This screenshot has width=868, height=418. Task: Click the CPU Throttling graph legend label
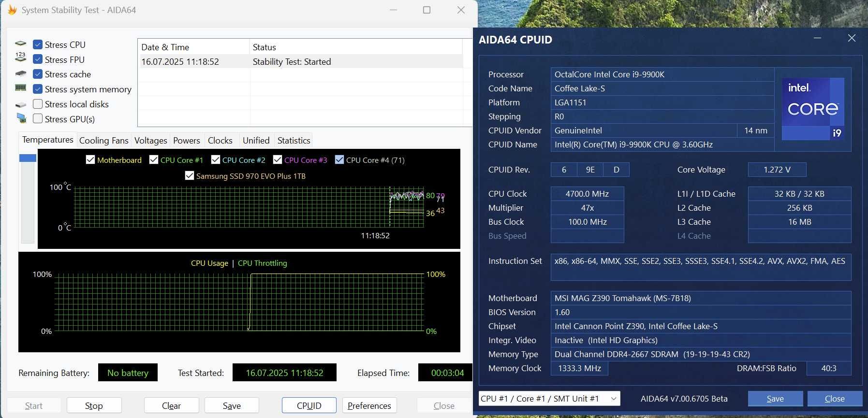262,263
